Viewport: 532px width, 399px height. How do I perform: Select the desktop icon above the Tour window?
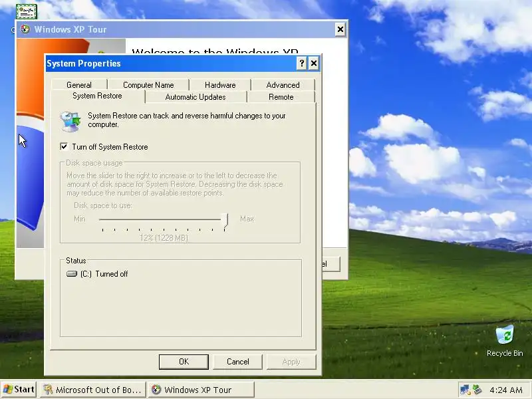pos(26,11)
